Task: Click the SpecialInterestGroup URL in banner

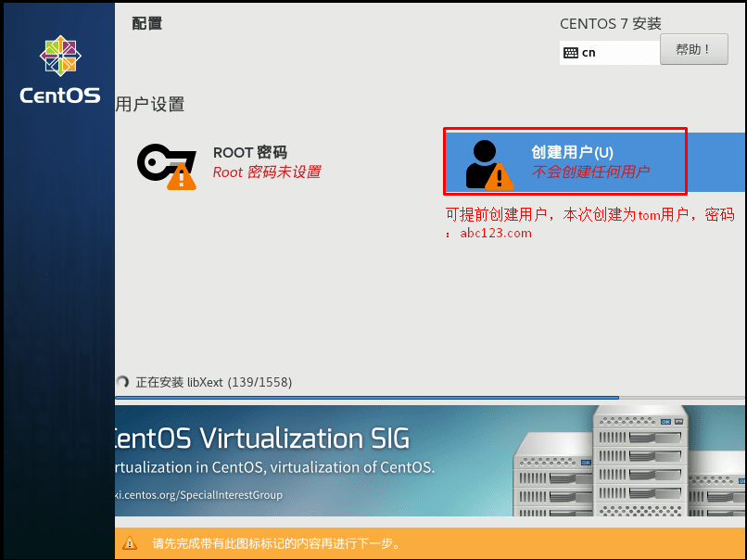Action: click(199, 495)
